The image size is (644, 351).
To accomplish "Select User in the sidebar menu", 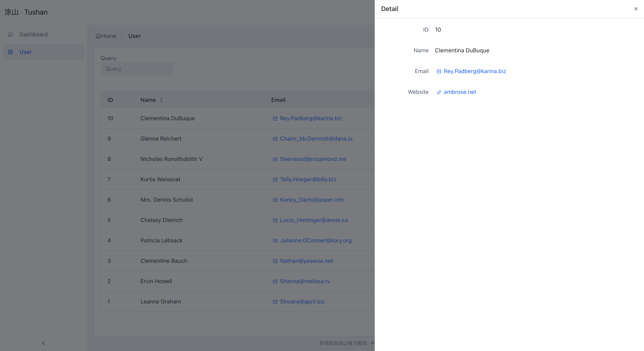I will pos(26,52).
